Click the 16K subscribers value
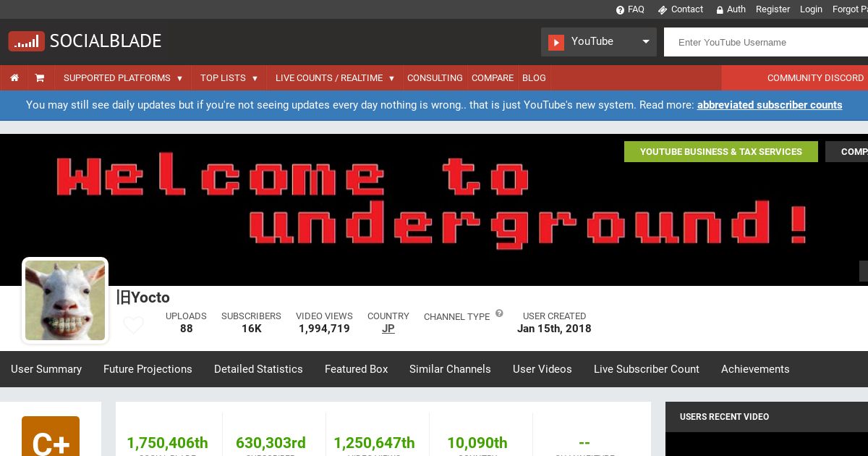This screenshot has height=456, width=868. point(252,329)
